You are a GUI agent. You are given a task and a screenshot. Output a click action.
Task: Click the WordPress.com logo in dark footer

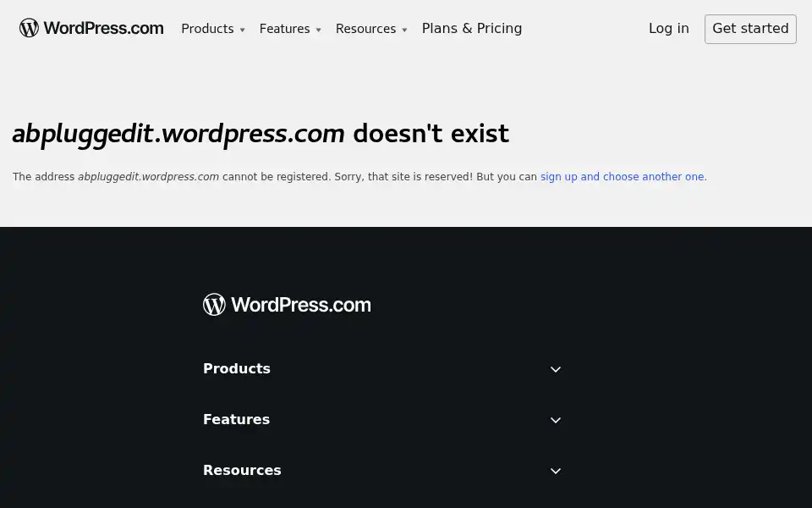click(x=287, y=304)
